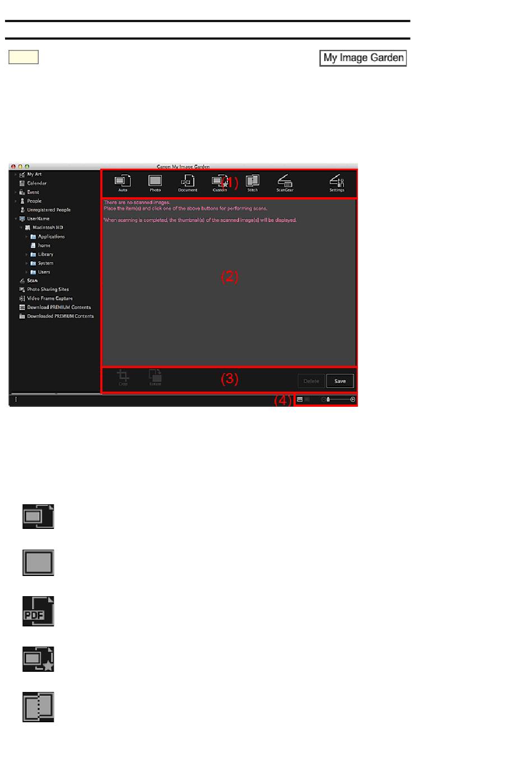Launch ScanGear from the toolbar

(x=285, y=183)
